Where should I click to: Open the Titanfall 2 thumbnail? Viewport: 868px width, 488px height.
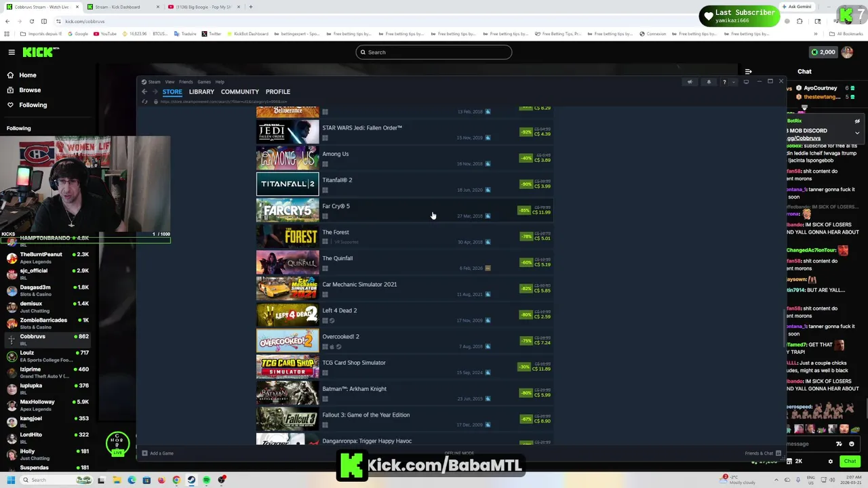(x=288, y=184)
